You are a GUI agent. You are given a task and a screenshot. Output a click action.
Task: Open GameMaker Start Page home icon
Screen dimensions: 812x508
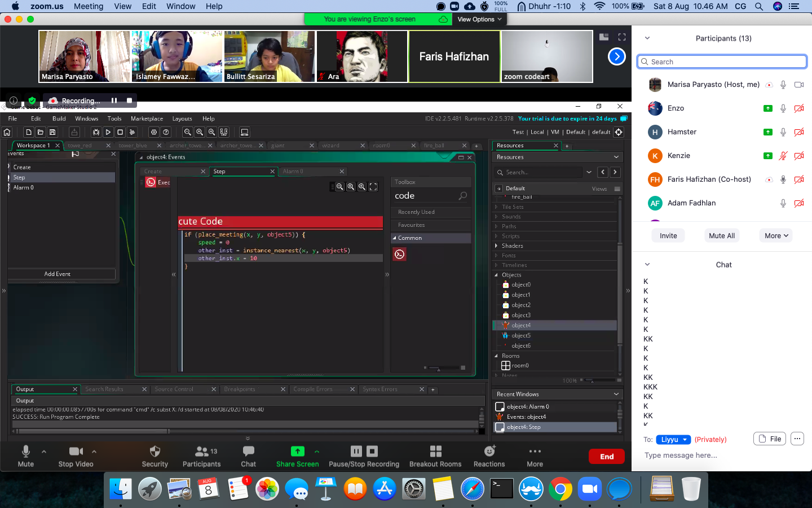[x=7, y=132]
